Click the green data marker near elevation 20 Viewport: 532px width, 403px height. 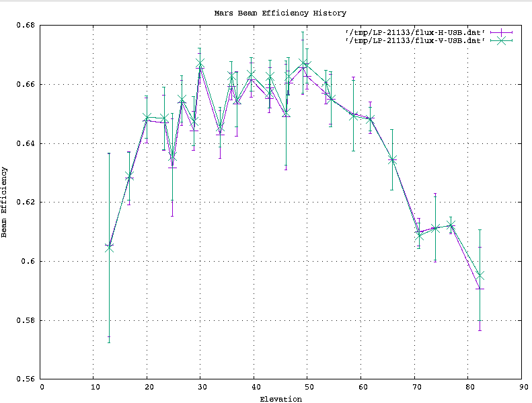coord(147,118)
